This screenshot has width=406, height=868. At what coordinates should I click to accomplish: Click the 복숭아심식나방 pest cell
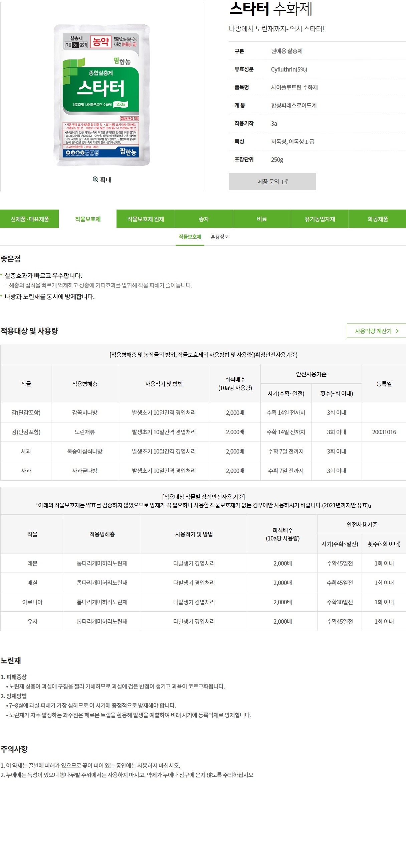click(84, 451)
